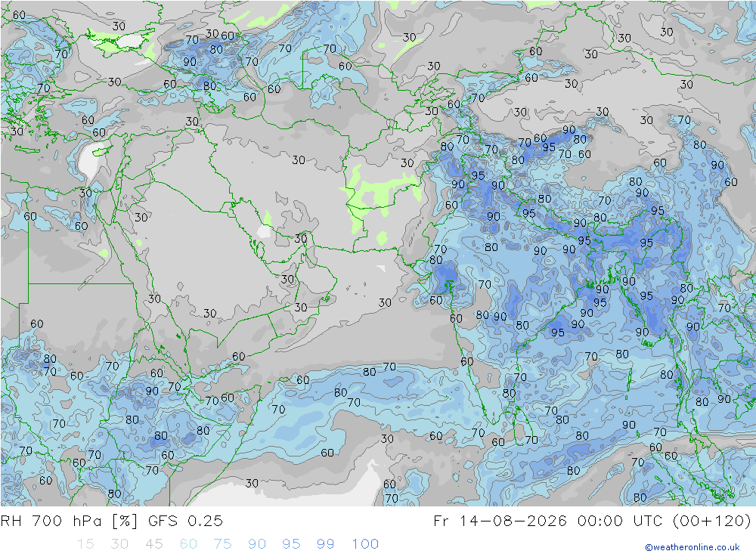Click the 100 value in the legend
756x554 pixels.
coord(365,544)
